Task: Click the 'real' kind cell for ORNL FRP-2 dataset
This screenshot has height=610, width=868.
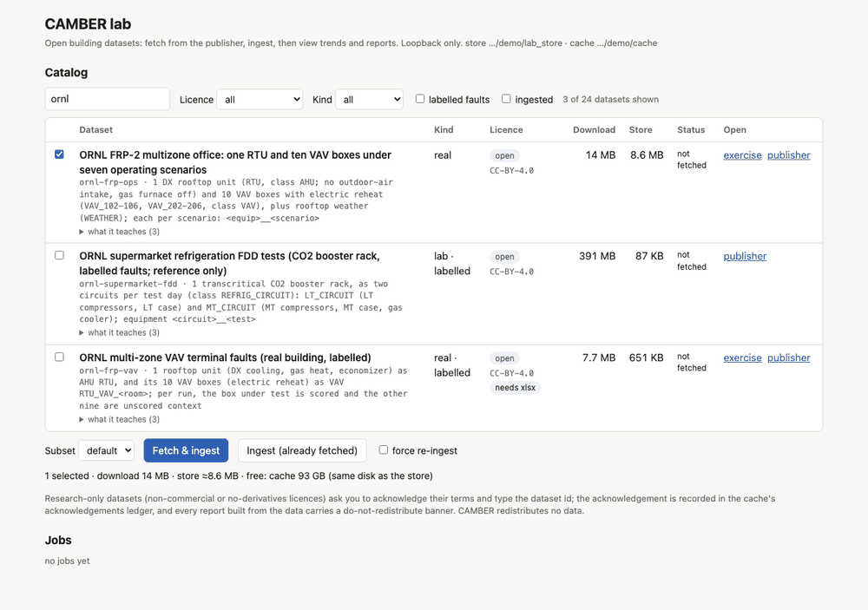Action: [x=443, y=155]
